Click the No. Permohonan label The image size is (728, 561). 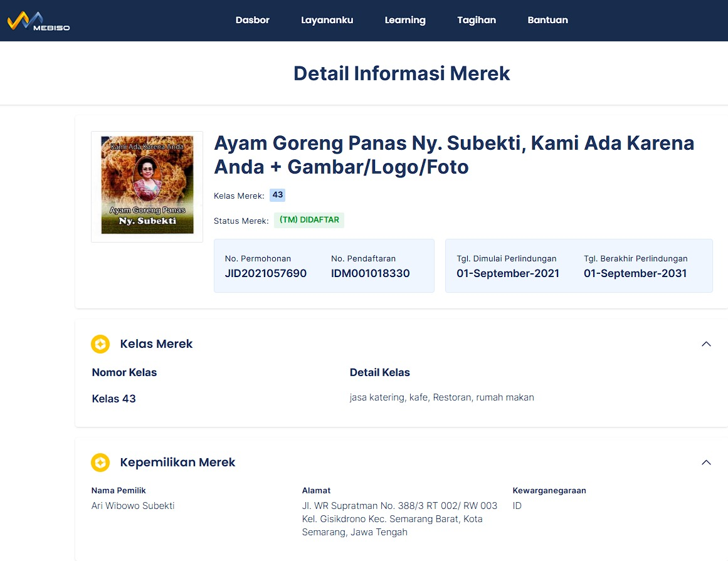[258, 258]
